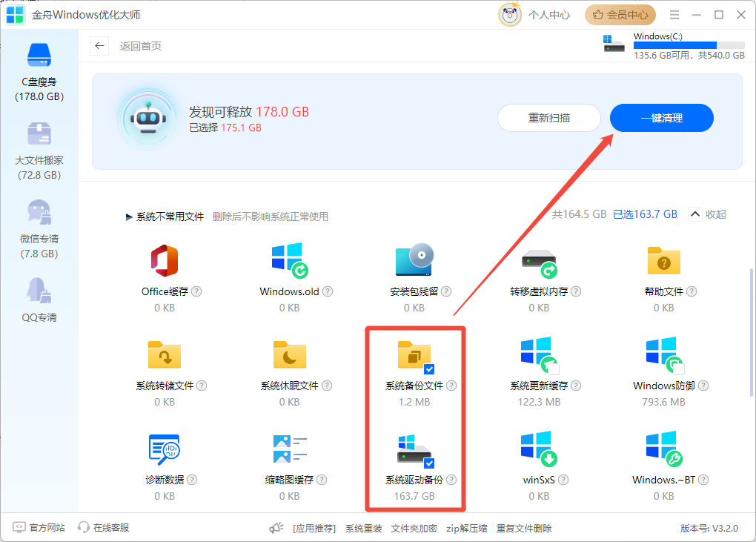This screenshot has height=542, width=756.
Task: Click the Windows(C:) disk usage bar
Action: (689, 45)
